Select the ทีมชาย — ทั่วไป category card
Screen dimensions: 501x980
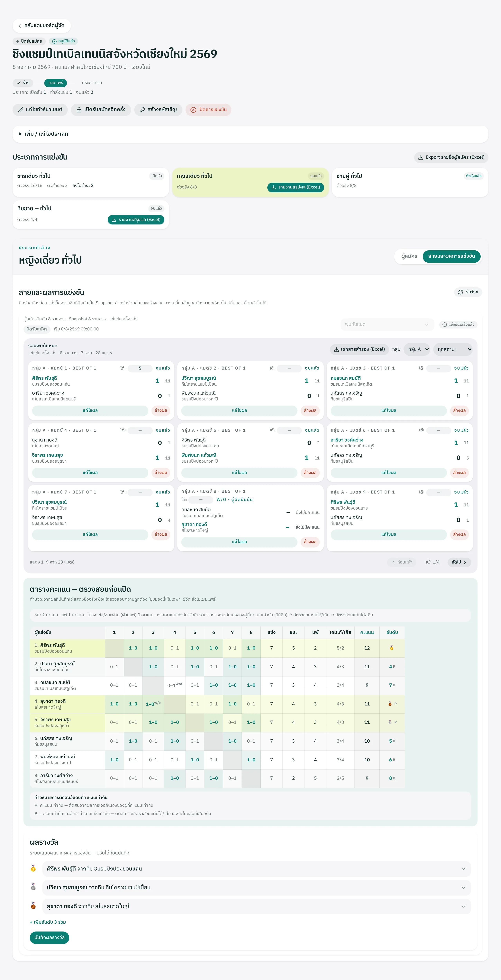tap(91, 215)
